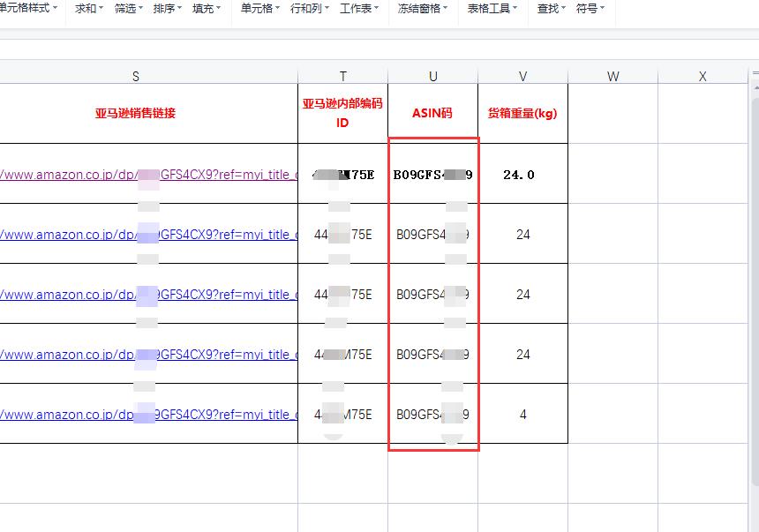
Task: Open the 筛选 filter dropdown
Action: (x=128, y=8)
